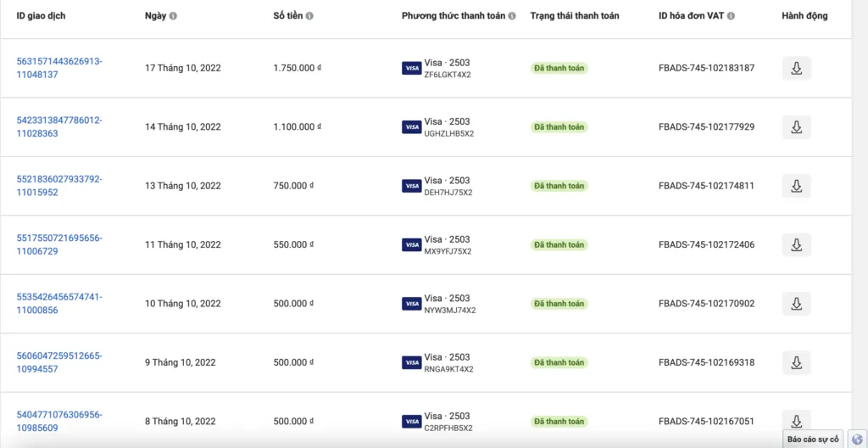Click Đã thanh toán badge for 8 Tháng 10
This screenshot has height=448, width=868.
click(559, 422)
